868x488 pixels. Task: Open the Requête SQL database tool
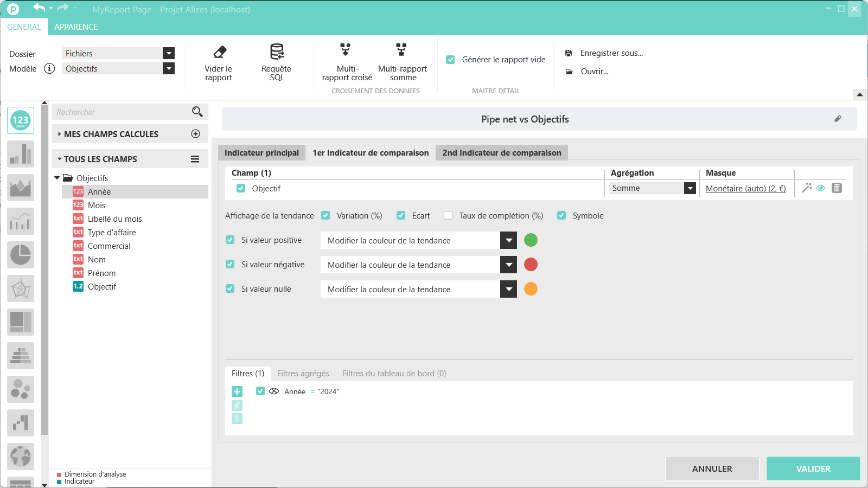[277, 52]
